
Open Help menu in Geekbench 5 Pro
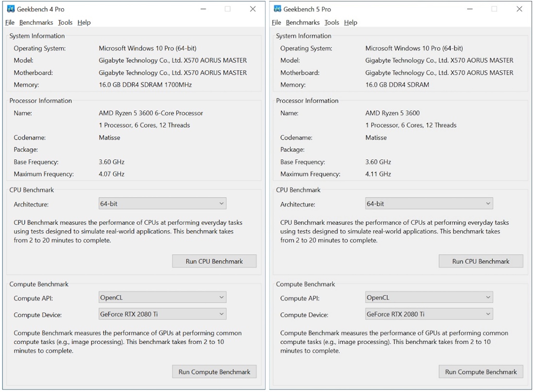click(351, 23)
